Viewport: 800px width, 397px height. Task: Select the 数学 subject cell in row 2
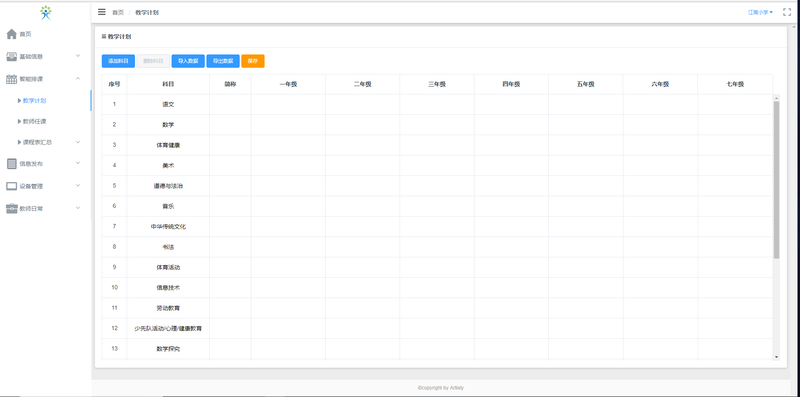pos(168,125)
